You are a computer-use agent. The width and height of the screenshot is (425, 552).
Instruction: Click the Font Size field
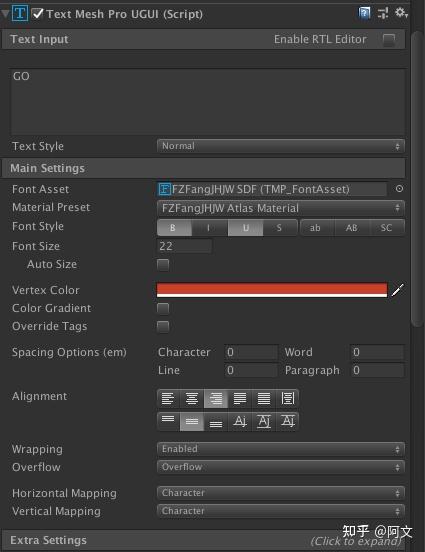tap(185, 246)
